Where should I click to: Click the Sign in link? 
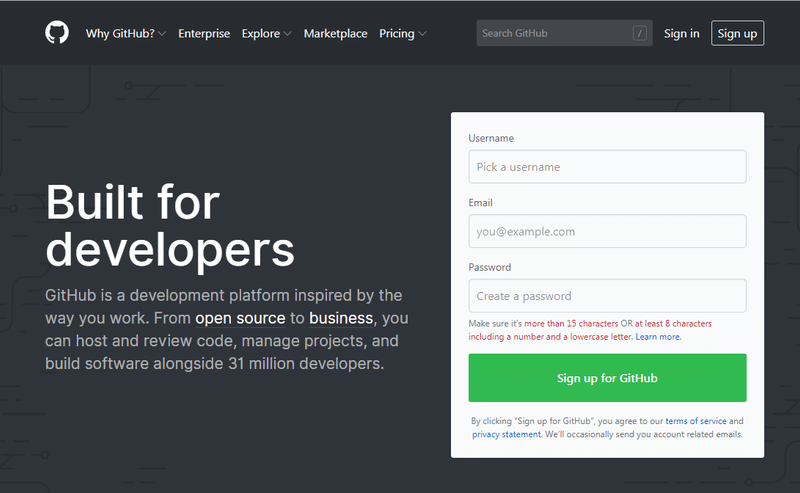(681, 33)
